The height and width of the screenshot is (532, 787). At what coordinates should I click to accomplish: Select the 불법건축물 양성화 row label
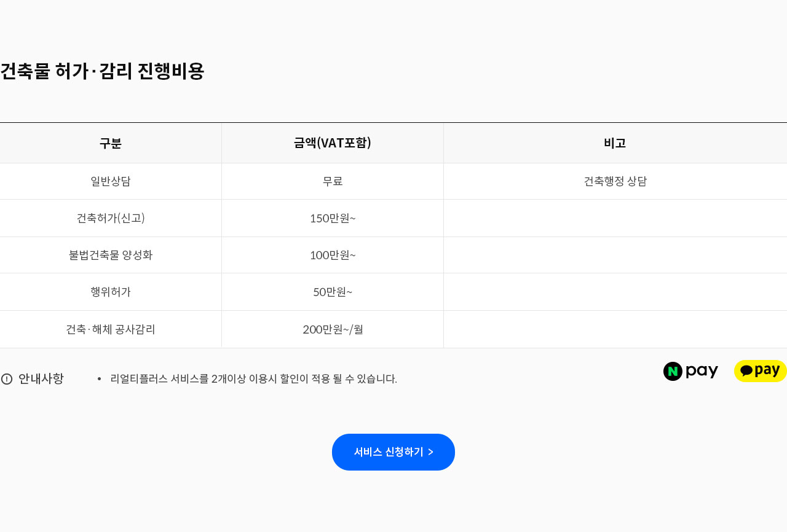click(x=111, y=255)
